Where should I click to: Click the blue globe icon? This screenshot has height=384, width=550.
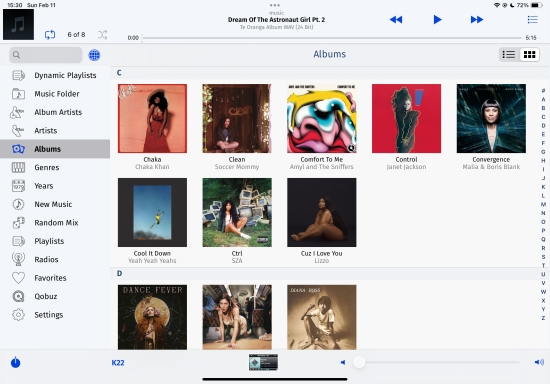click(94, 55)
